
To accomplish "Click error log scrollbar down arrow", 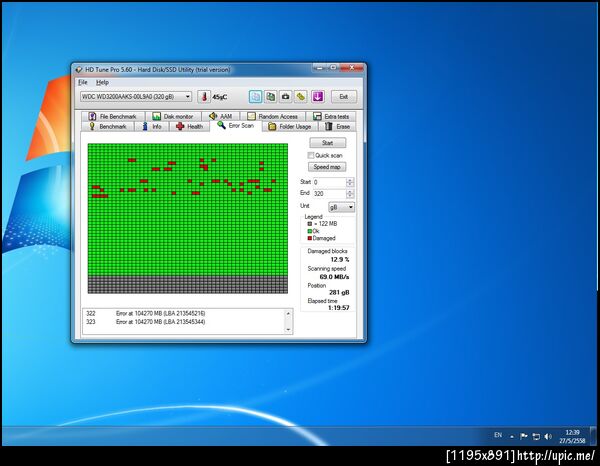I will pyautogui.click(x=288, y=329).
